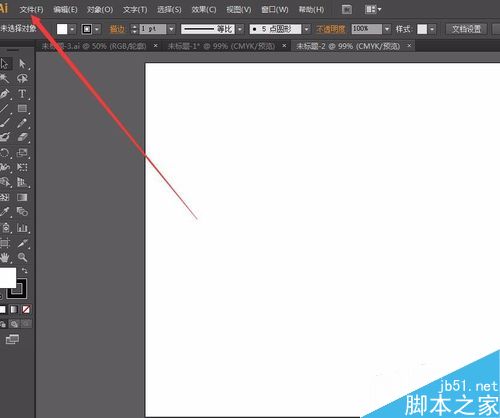
Task: Select the Zoom magnifier tool
Action: (x=22, y=257)
